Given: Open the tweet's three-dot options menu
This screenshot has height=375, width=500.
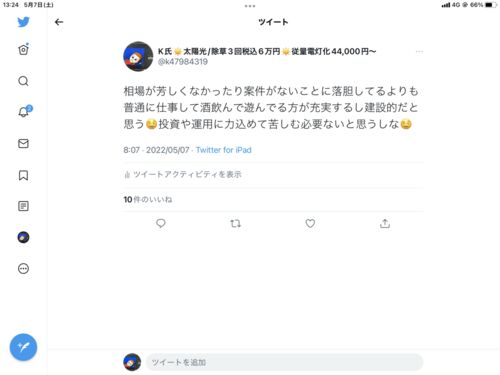Looking at the screenshot, I should [419, 51].
